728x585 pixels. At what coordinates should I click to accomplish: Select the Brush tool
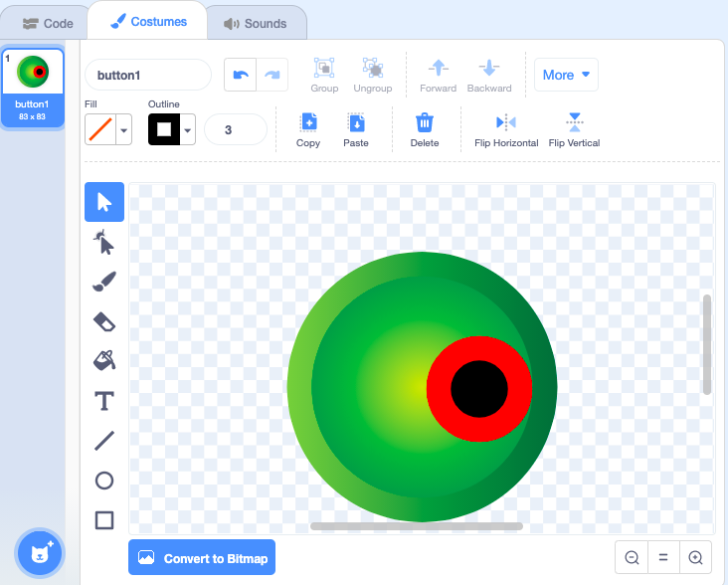(x=104, y=282)
